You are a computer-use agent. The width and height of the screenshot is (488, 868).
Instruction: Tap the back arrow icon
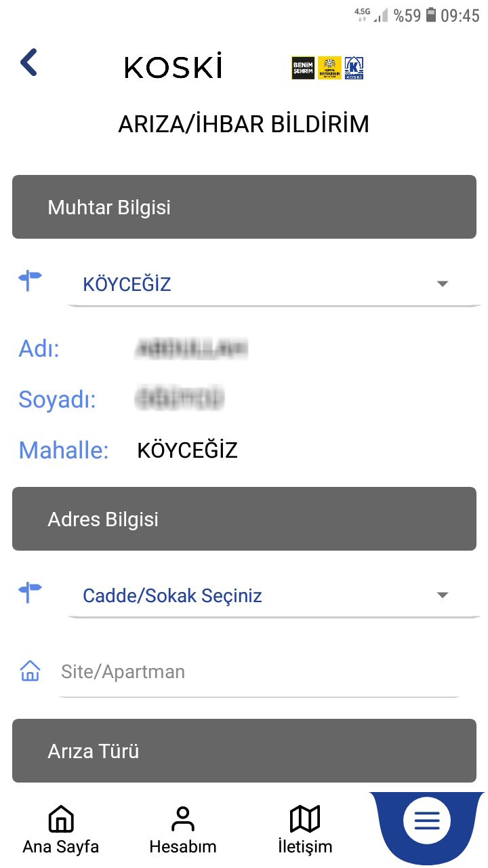(x=28, y=63)
